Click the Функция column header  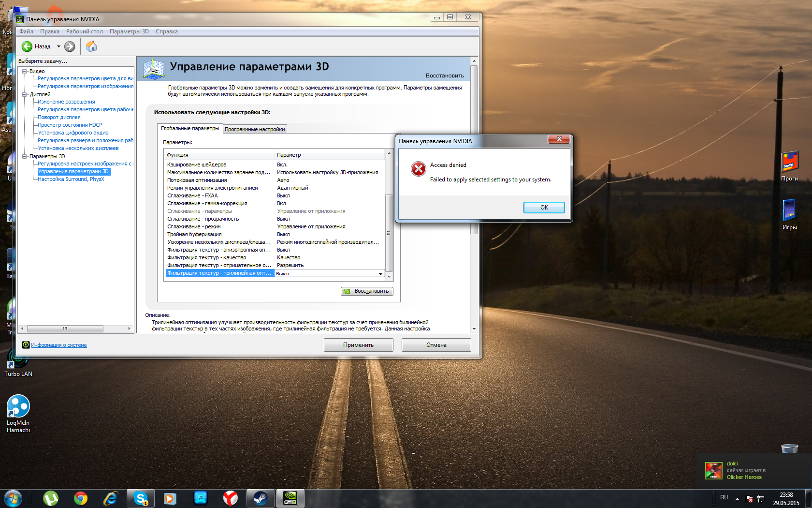tap(219, 155)
